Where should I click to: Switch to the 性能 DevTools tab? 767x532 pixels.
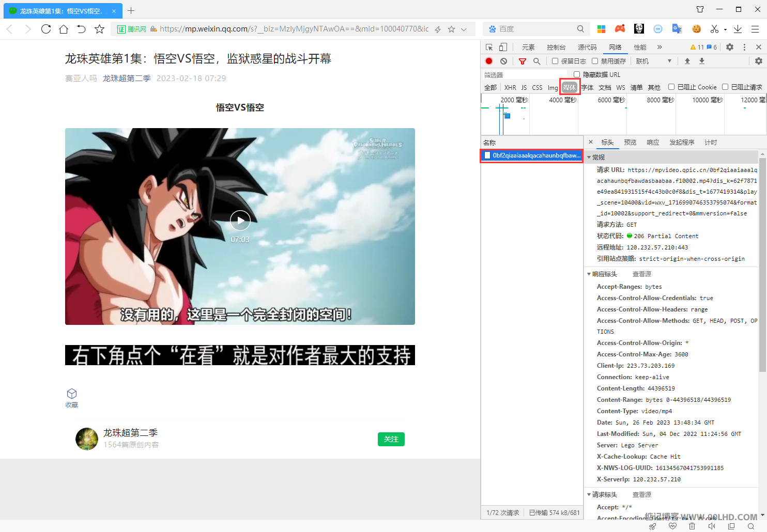click(640, 48)
